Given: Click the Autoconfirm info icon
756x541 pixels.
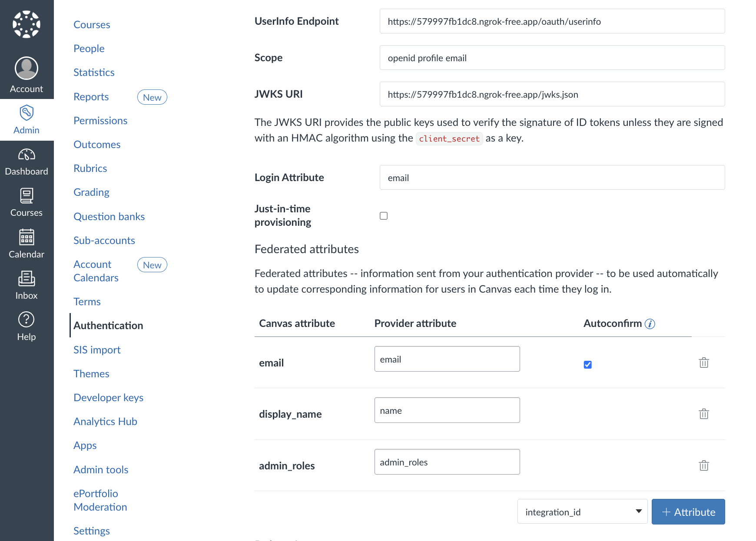Looking at the screenshot, I should tap(650, 323).
